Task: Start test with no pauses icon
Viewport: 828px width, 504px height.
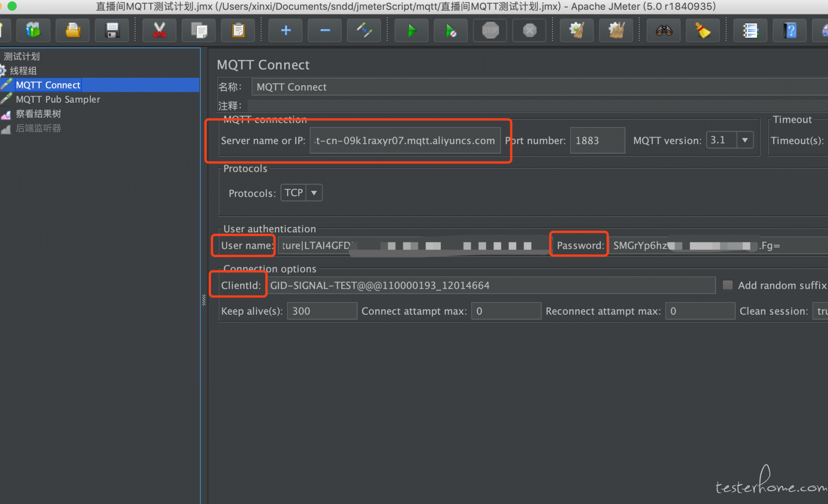Action: click(x=451, y=30)
